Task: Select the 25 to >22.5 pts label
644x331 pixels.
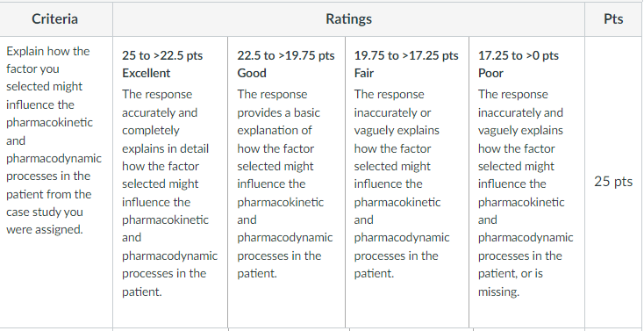Action: coord(162,55)
